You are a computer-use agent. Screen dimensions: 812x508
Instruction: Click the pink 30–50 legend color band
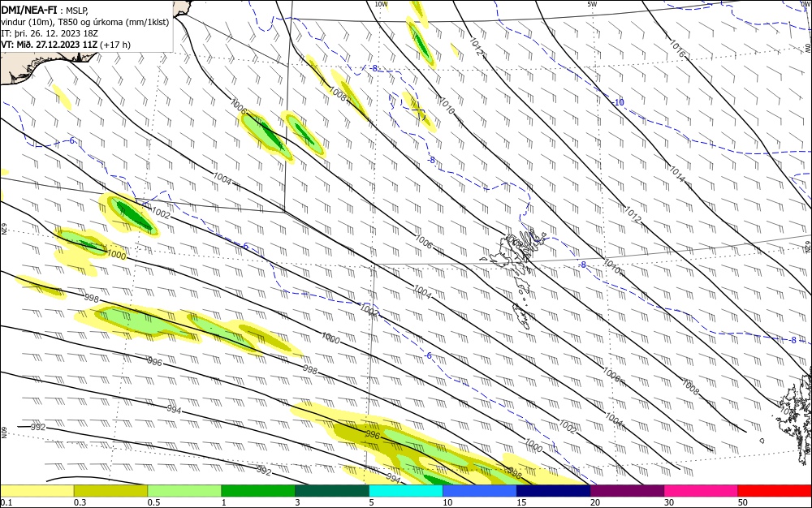[702, 491]
